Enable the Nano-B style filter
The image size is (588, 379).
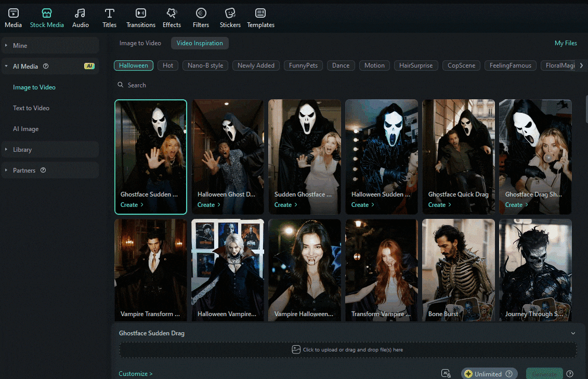tap(205, 66)
